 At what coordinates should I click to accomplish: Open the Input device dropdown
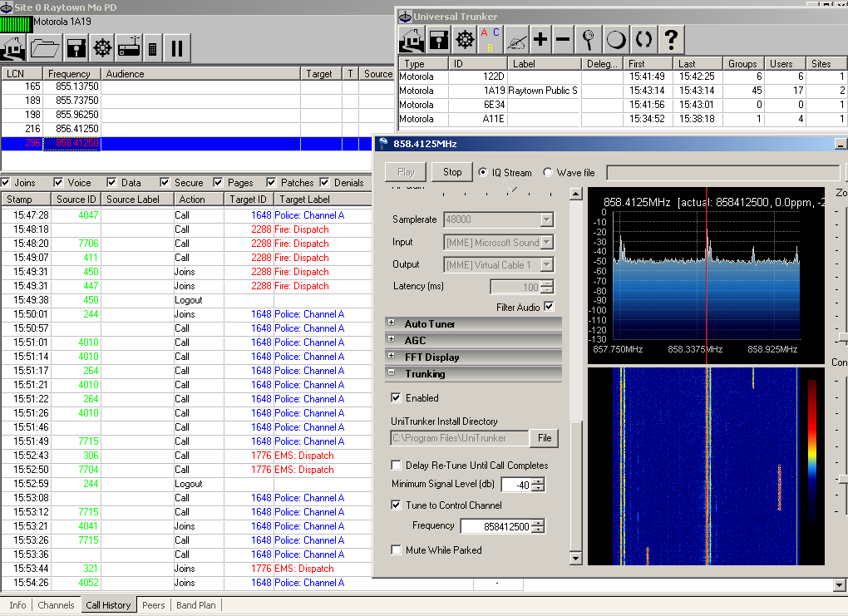tap(547, 242)
